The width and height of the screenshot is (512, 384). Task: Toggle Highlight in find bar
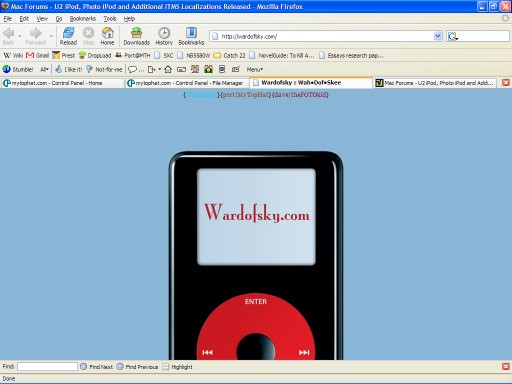click(x=177, y=367)
